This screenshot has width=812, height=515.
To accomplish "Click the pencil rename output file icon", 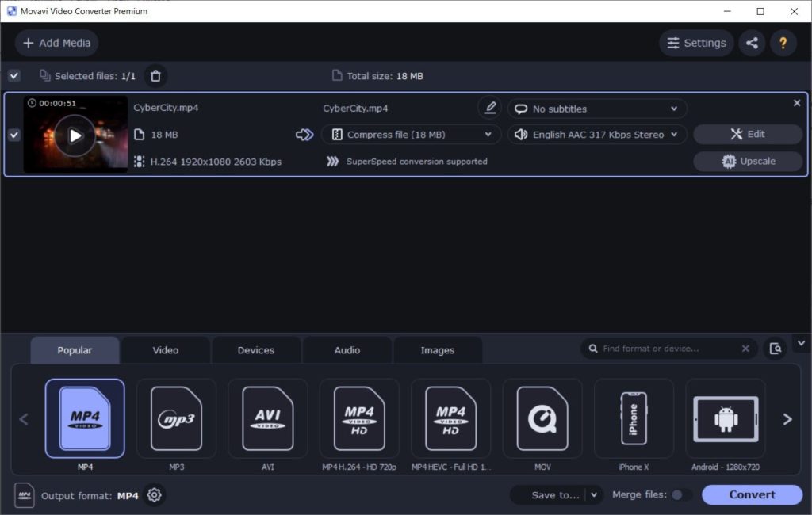I will pyautogui.click(x=489, y=109).
